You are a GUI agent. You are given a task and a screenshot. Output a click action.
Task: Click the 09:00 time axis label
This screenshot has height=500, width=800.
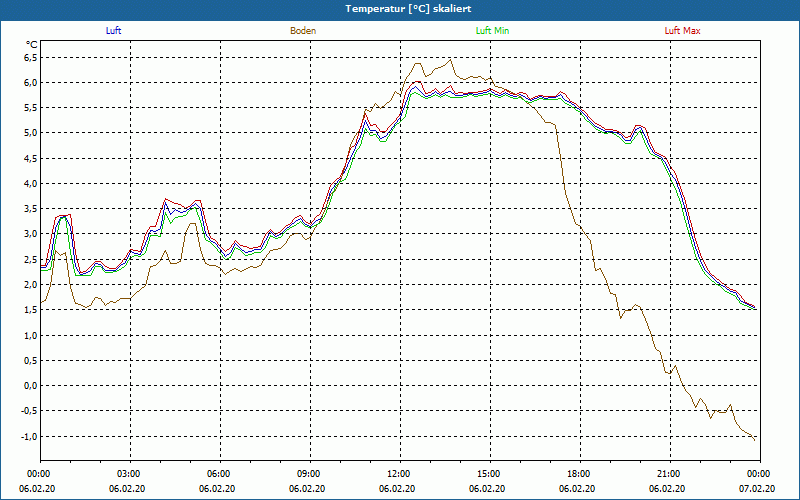(307, 474)
